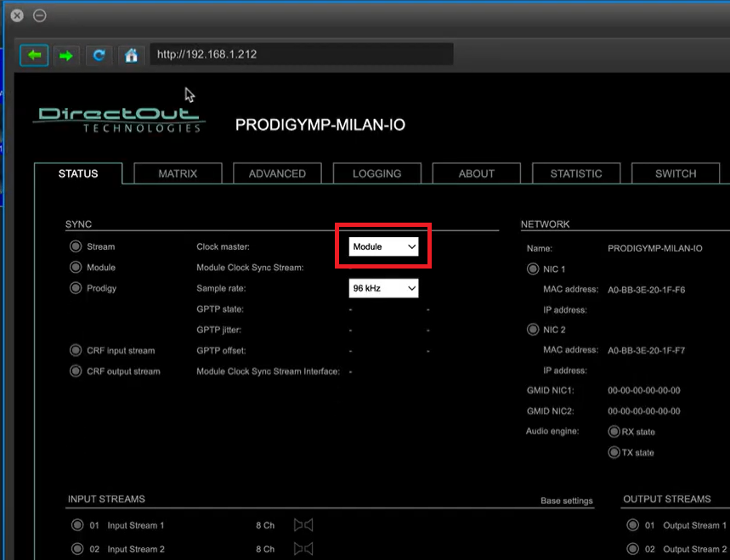Click 'Module Clock Sync Stream Interface:' label
This screenshot has width=730, height=560.
[x=269, y=371]
